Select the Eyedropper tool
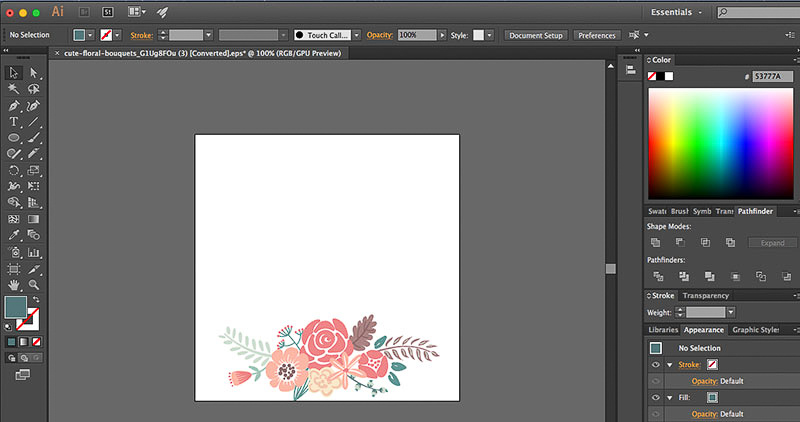This screenshot has height=422, width=800. click(x=14, y=235)
